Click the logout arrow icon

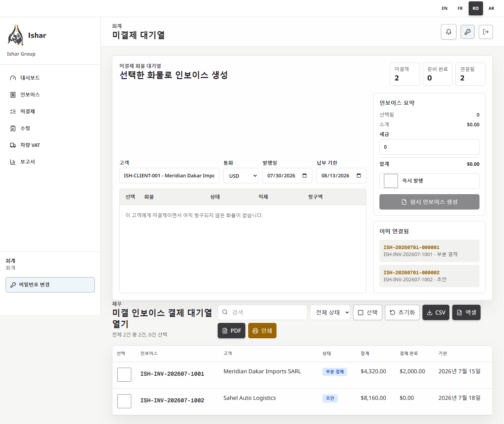click(x=486, y=32)
